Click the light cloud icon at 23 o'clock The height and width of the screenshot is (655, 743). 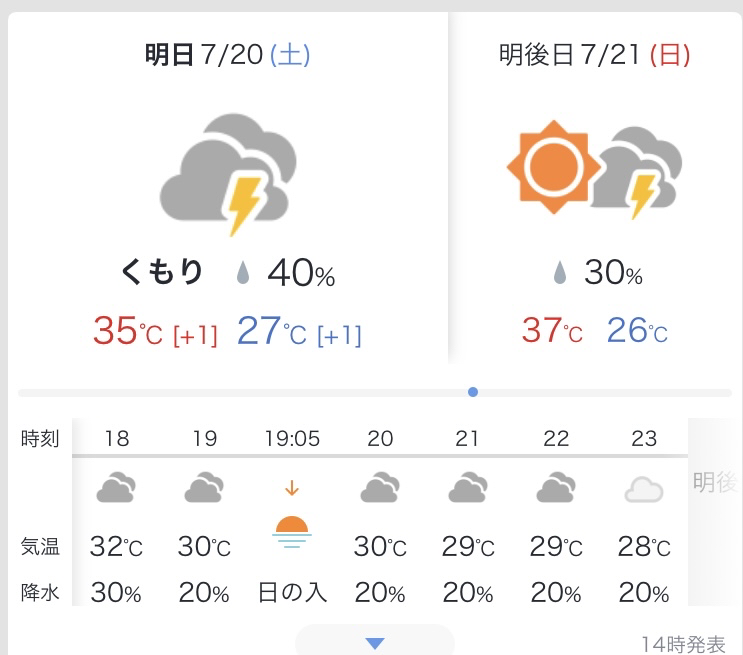click(643, 490)
